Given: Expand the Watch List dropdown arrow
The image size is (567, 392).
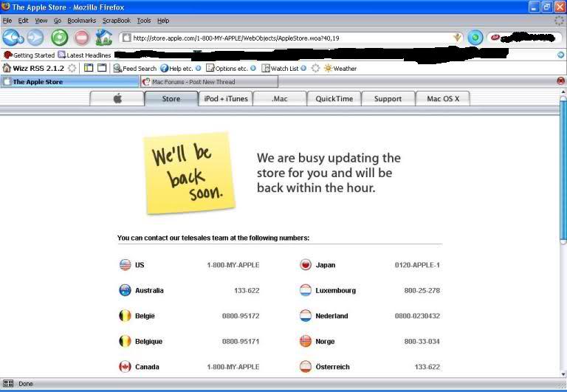Looking at the screenshot, I should (303, 68).
